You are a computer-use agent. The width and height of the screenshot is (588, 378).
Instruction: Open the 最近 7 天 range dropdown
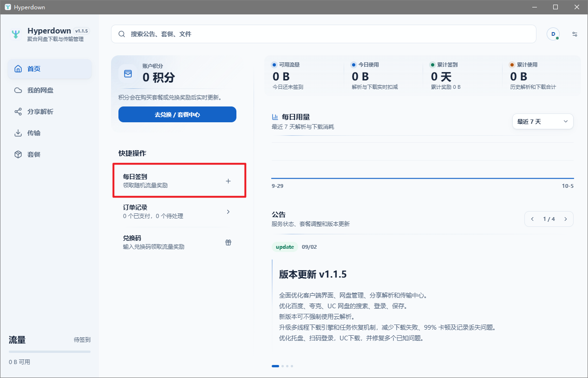(542, 121)
